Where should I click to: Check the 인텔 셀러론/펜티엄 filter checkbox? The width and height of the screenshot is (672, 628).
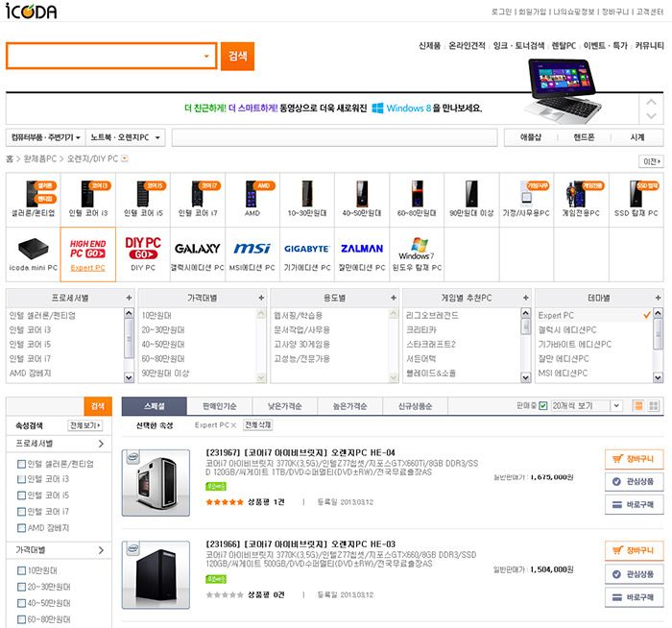click(x=21, y=464)
